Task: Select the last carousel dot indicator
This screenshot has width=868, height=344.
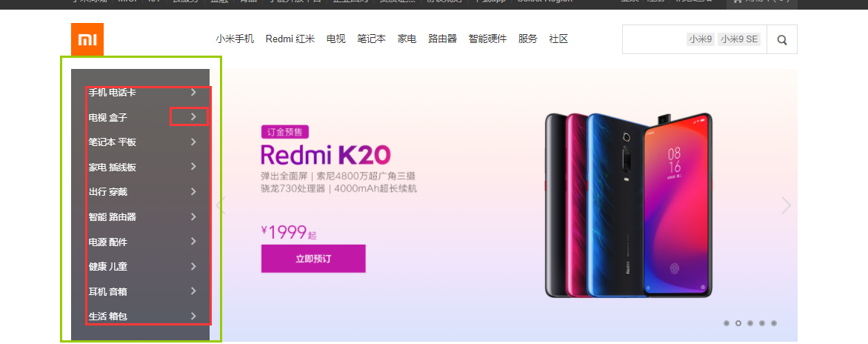Action: pos(774,323)
